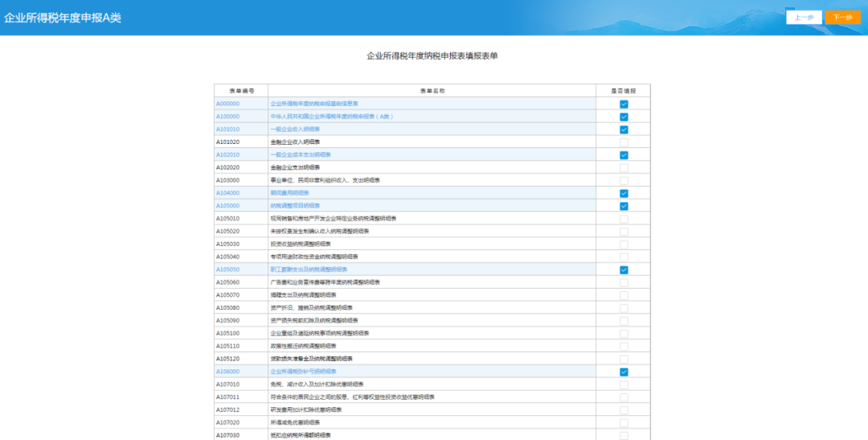Screen dimensions: 868x440
Task: Tick the A103000 row checkbox
Action: pos(624,181)
